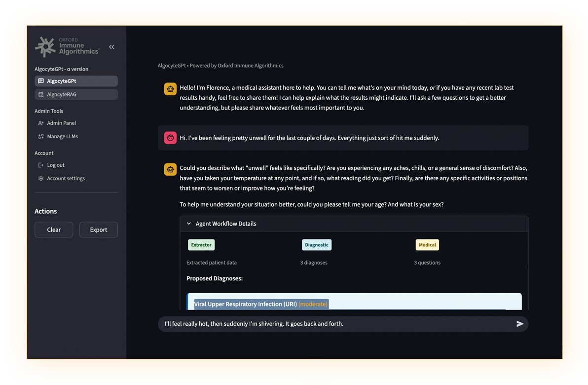Export the chat using Export button
Screen dimensions: 588x385
pyautogui.click(x=99, y=230)
